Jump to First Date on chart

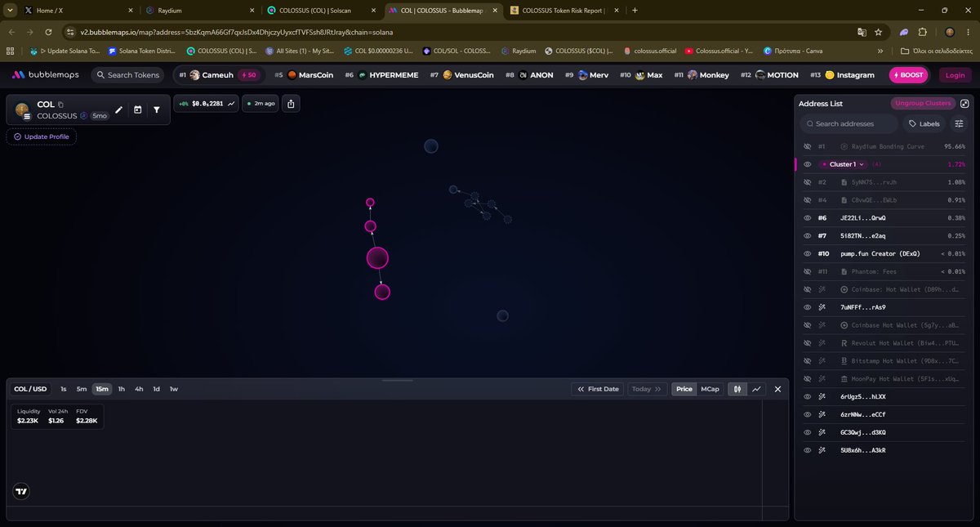597,389
